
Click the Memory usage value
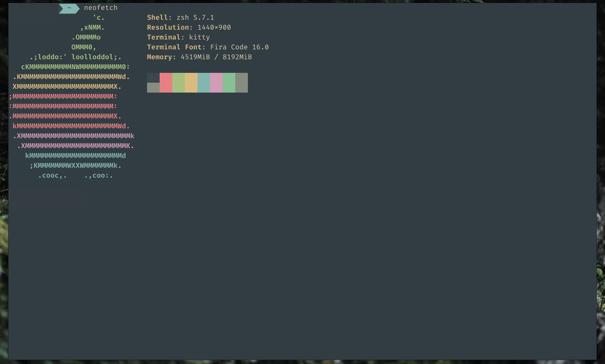[x=216, y=57]
